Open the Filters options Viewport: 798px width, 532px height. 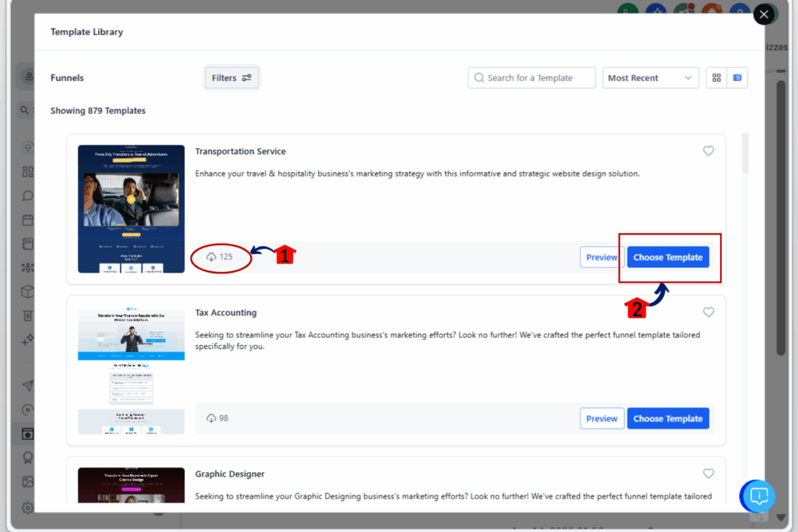click(x=231, y=78)
